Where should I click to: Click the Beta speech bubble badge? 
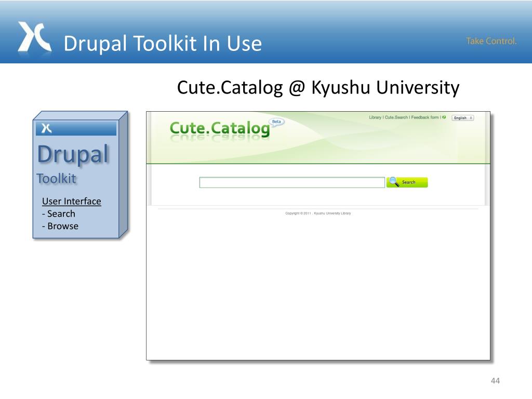click(x=276, y=122)
